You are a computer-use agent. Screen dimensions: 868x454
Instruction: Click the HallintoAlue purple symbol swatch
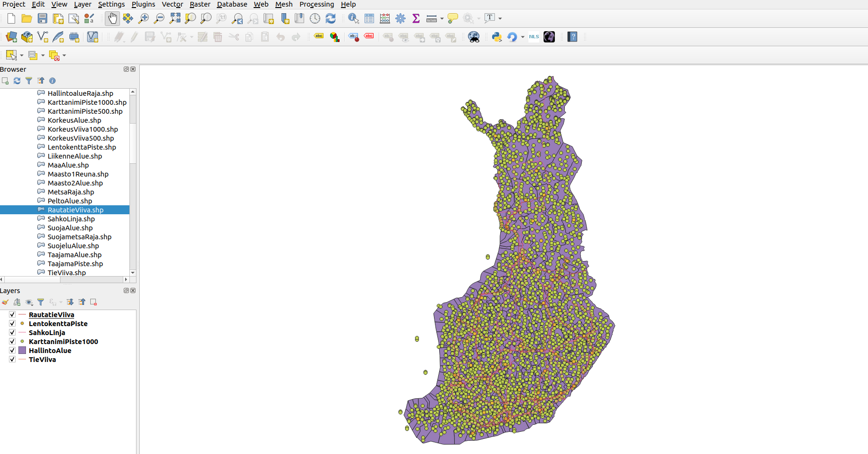point(22,351)
